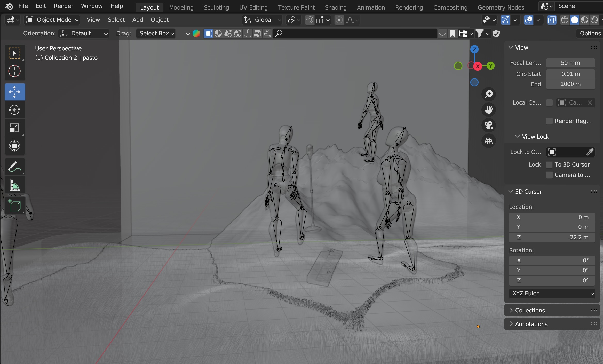603x364 pixels.
Task: Open the Object Mode dropdown
Action: [52, 20]
